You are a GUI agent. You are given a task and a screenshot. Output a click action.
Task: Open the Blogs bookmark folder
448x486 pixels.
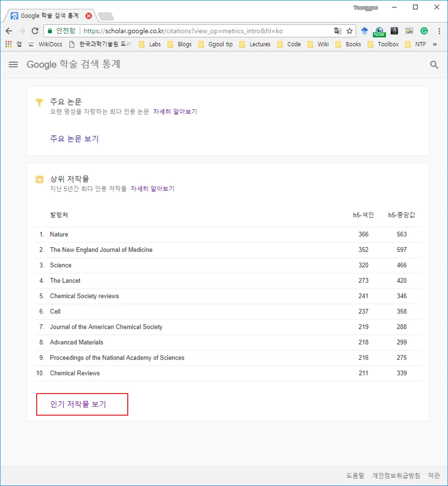coord(180,44)
